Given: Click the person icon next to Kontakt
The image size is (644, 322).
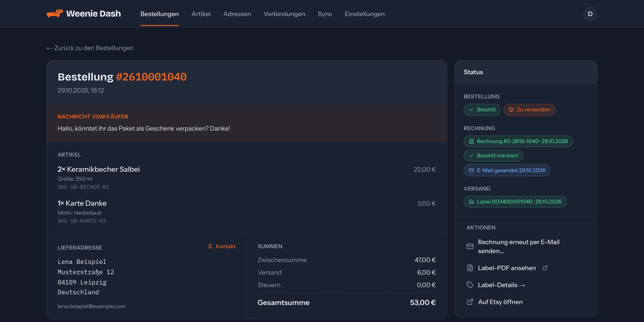Looking at the screenshot, I should (210, 246).
